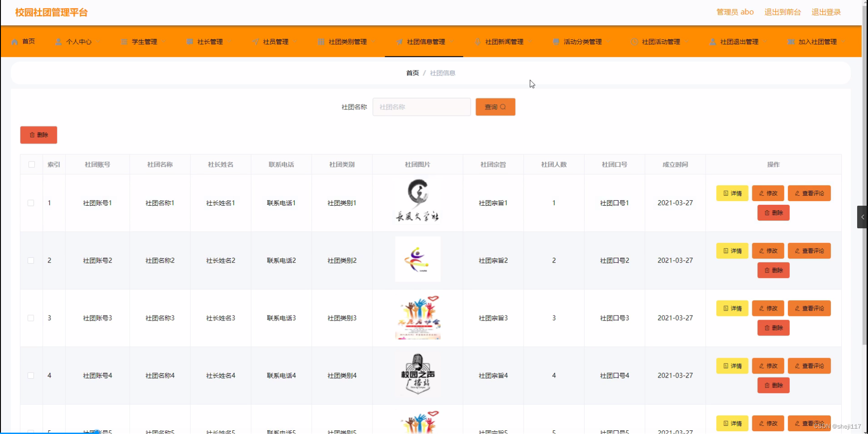Click the 社团退出管理 person icon
The image size is (868, 434).
click(x=713, y=42)
